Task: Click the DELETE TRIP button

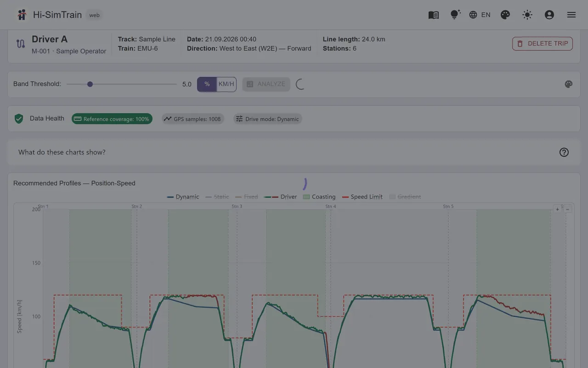Action: click(543, 44)
